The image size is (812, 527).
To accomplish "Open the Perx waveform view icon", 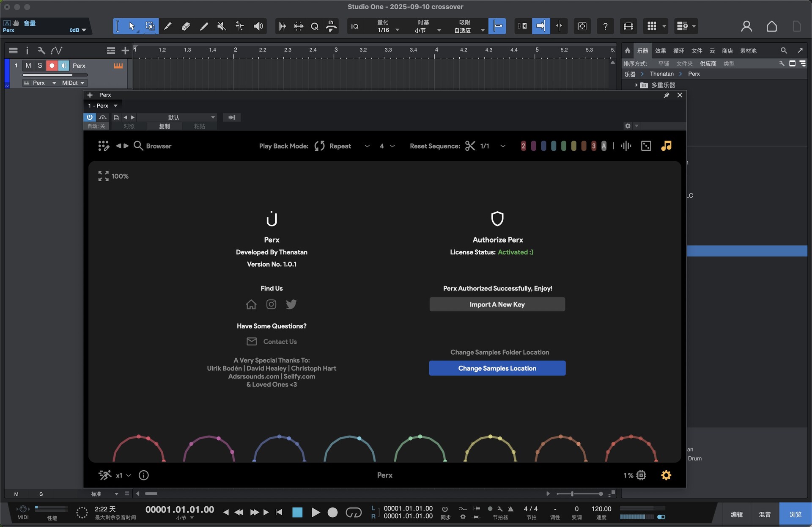I will tap(626, 146).
